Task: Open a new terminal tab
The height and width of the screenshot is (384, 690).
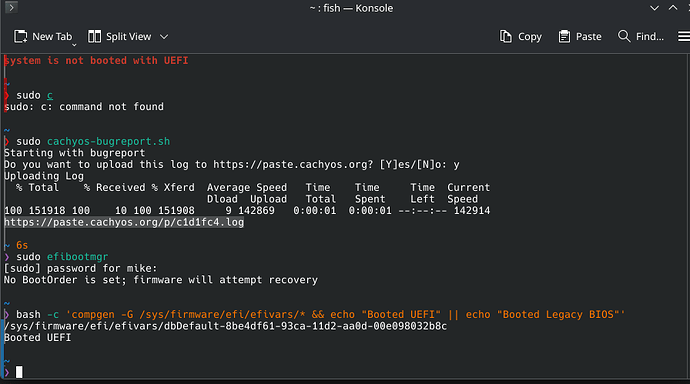Action: pyautogui.click(x=43, y=37)
